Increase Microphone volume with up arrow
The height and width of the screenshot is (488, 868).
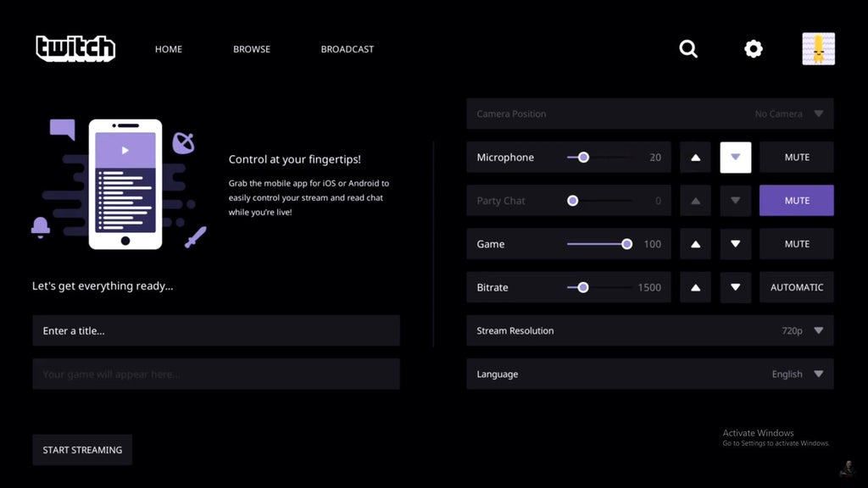click(695, 158)
